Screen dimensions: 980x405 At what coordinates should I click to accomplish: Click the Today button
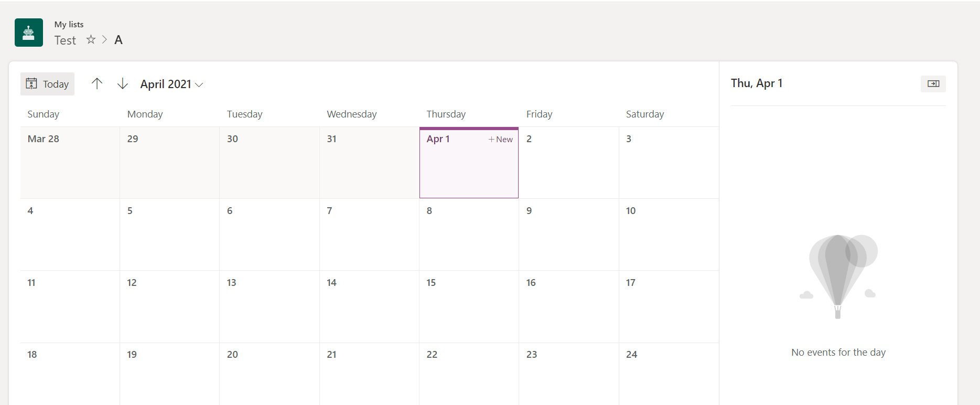[x=47, y=84]
